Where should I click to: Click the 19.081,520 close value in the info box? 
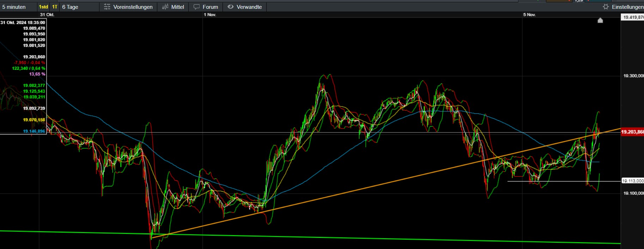coord(34,45)
